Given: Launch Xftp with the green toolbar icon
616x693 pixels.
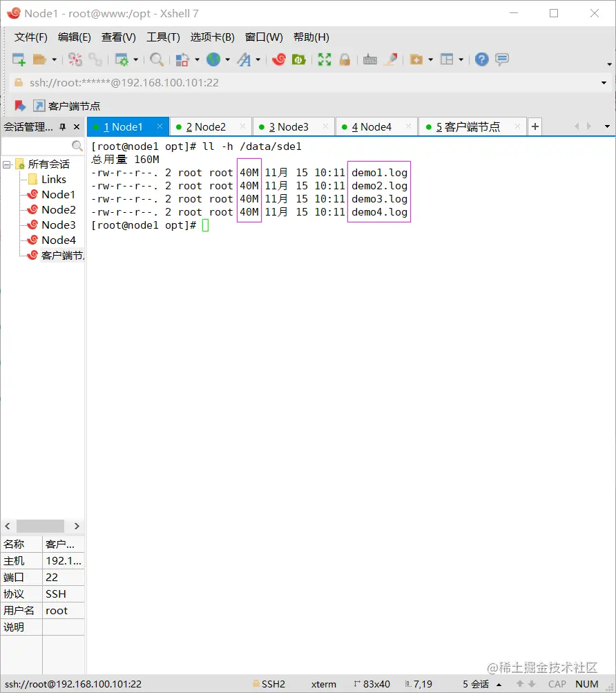Looking at the screenshot, I should click(299, 59).
